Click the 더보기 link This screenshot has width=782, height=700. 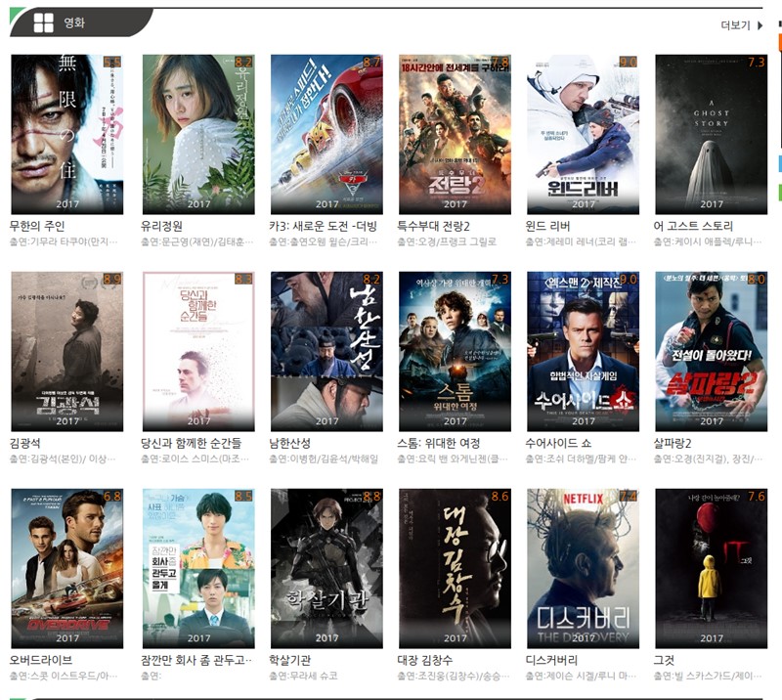[x=735, y=25]
